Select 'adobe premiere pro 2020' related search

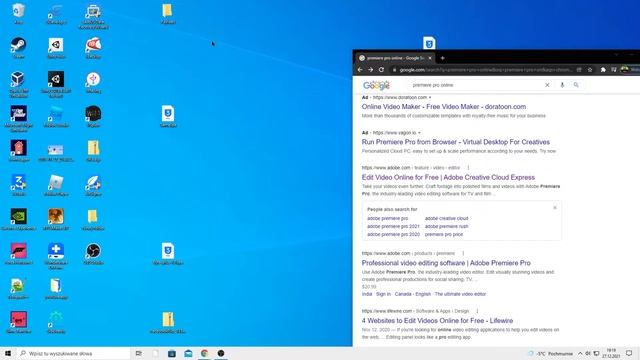point(393,234)
